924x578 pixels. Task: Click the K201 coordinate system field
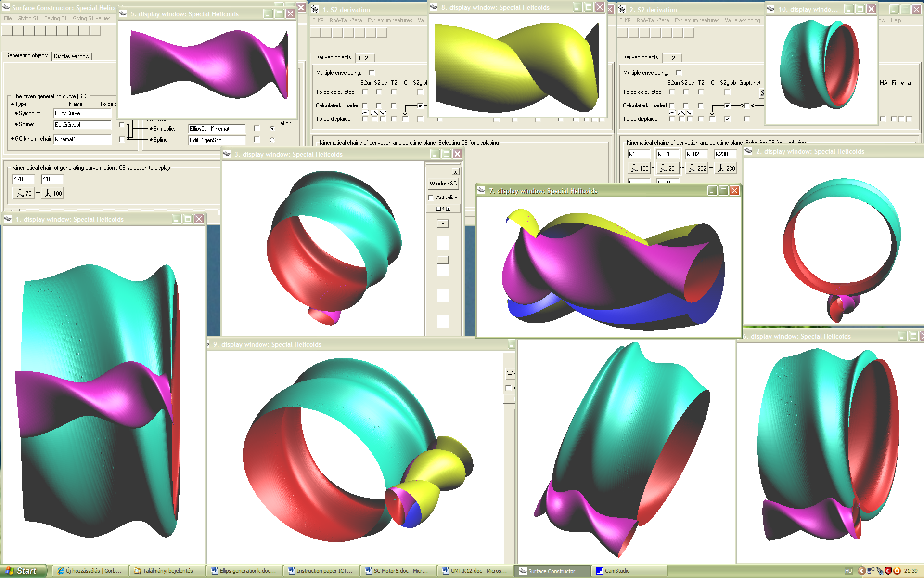667,154
